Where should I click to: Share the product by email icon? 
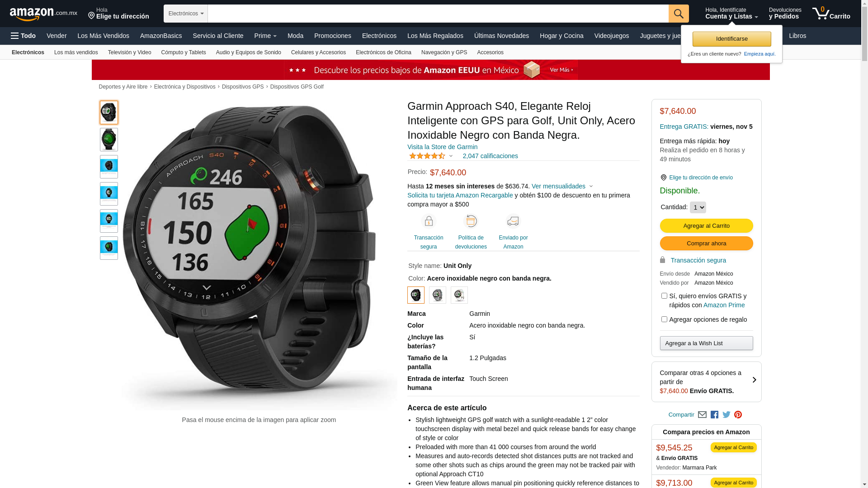pos(702,415)
